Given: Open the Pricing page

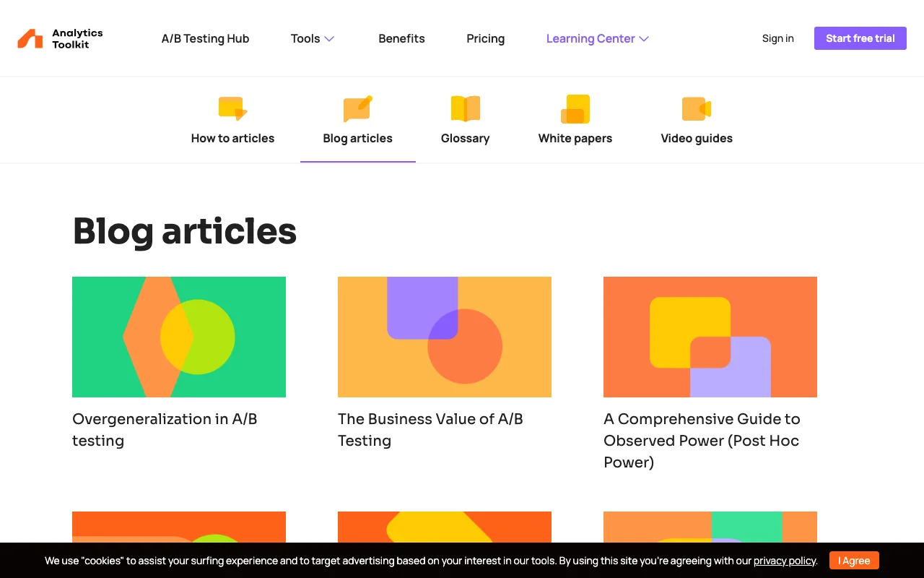Looking at the screenshot, I should point(485,38).
